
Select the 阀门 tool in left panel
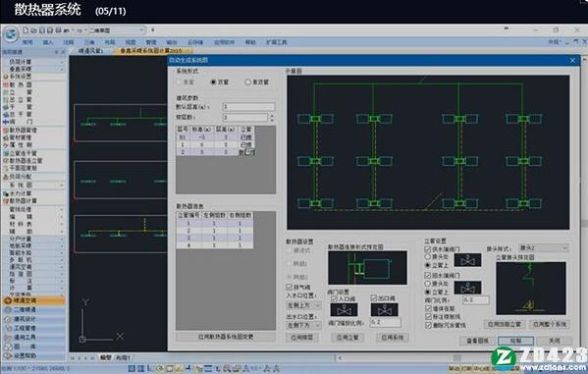(21, 122)
